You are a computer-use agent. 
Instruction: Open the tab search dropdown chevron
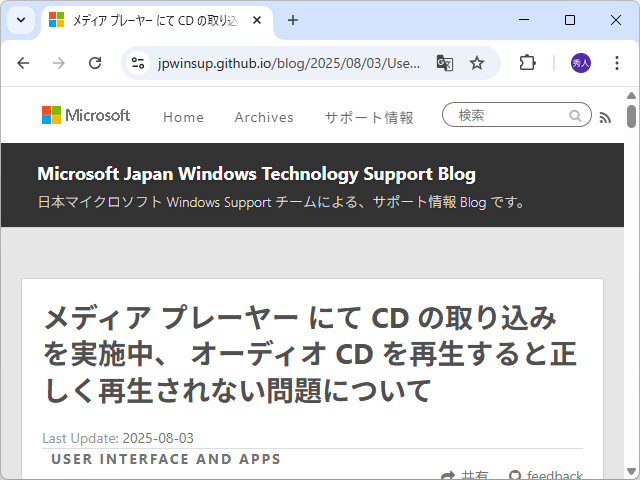click(x=21, y=20)
